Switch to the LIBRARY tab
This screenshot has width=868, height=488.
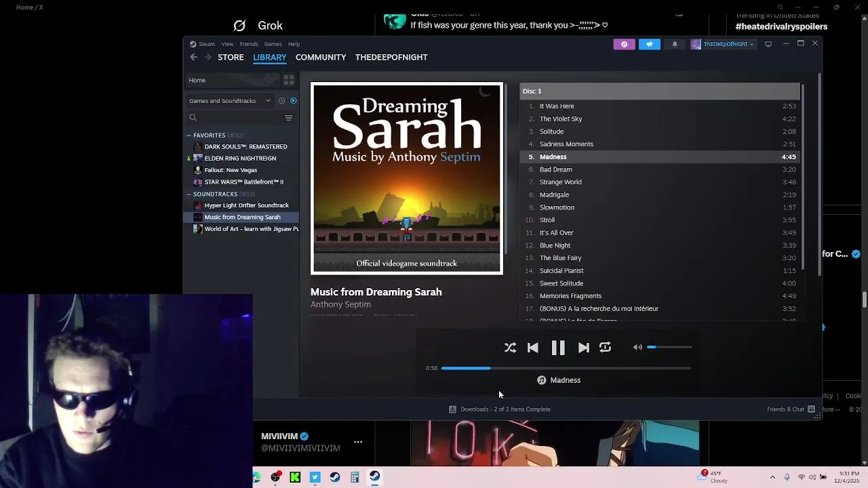(270, 57)
